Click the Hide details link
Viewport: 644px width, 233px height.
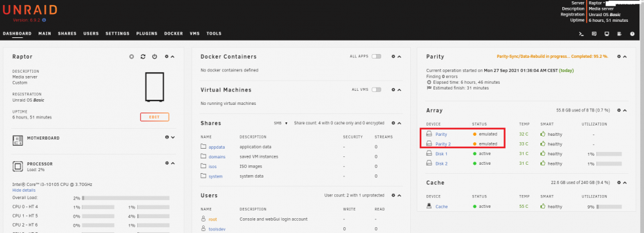(24, 191)
